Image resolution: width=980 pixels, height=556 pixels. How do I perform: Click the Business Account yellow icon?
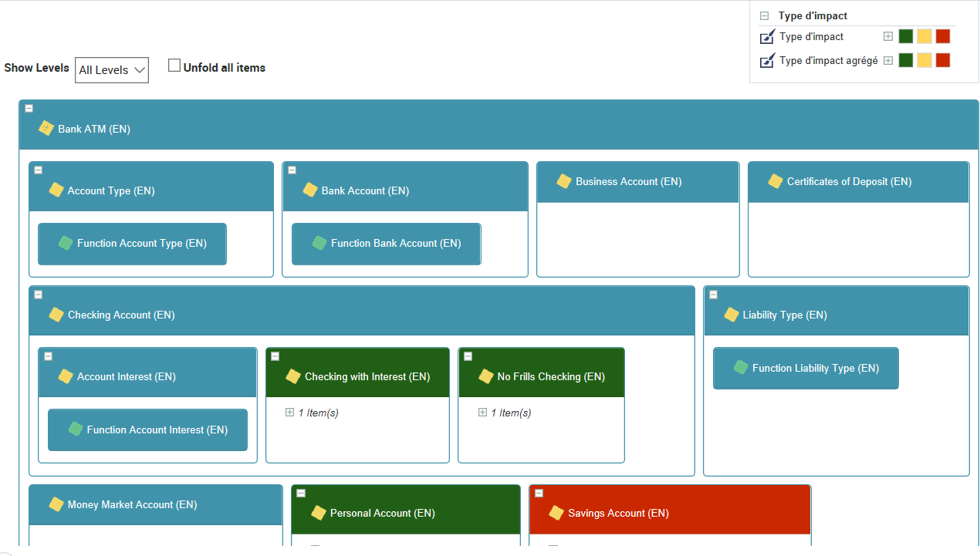coord(564,181)
